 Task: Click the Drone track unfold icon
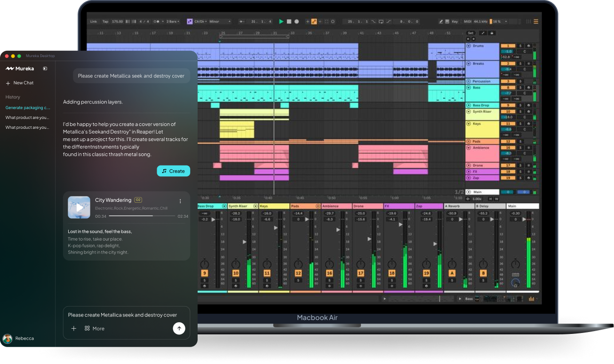pos(469,166)
